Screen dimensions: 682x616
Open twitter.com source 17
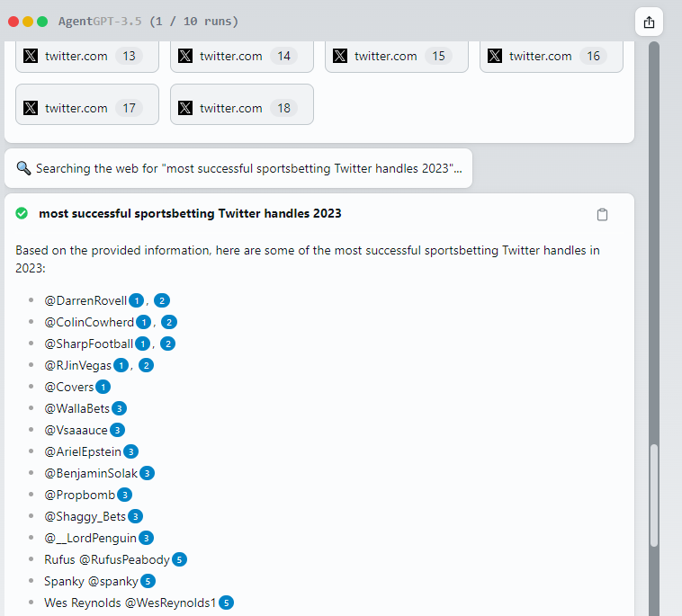click(x=87, y=104)
